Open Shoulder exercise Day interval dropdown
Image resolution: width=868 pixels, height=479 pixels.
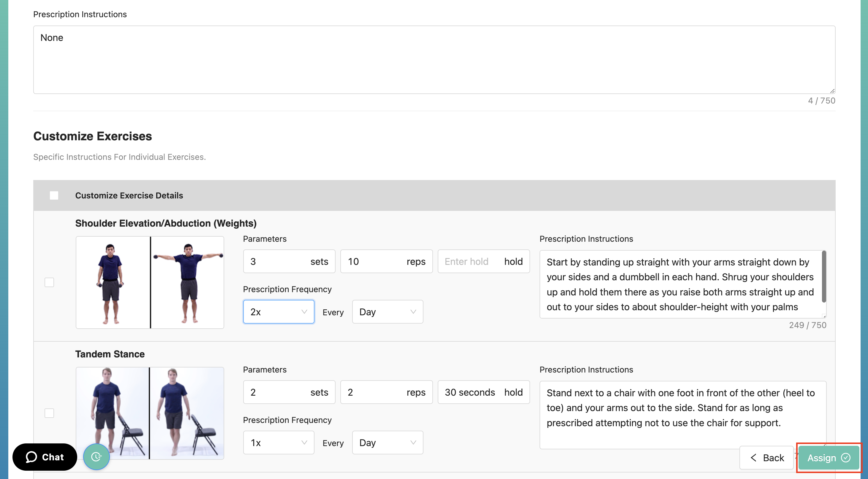[x=387, y=312]
